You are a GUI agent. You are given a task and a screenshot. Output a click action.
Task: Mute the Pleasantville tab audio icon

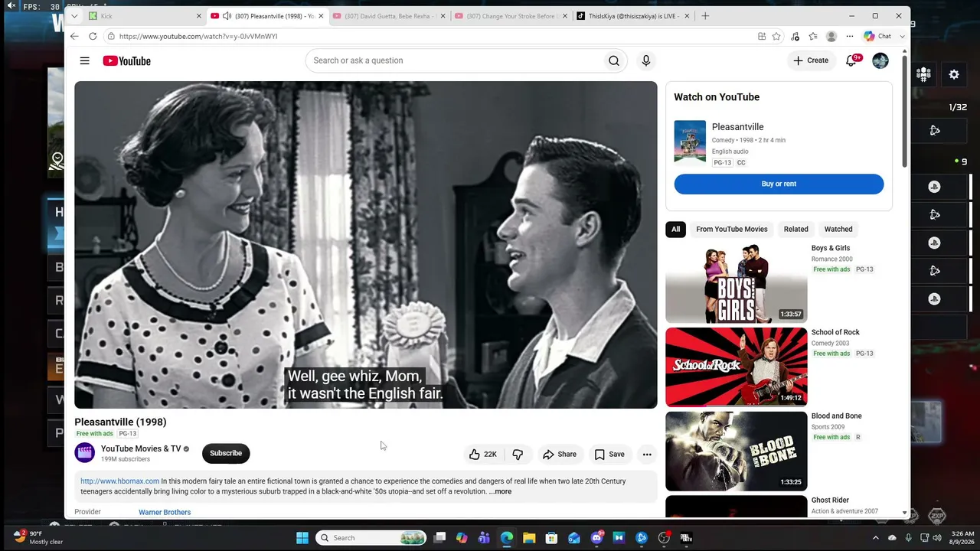pyautogui.click(x=227, y=15)
